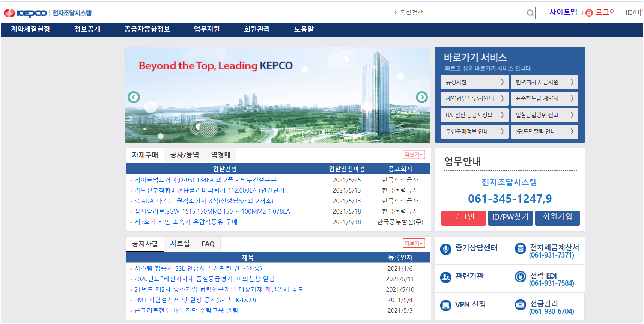This screenshot has height=324, width=644.
Task: Click 2021/5/25 deadline cell
Action: (346, 180)
